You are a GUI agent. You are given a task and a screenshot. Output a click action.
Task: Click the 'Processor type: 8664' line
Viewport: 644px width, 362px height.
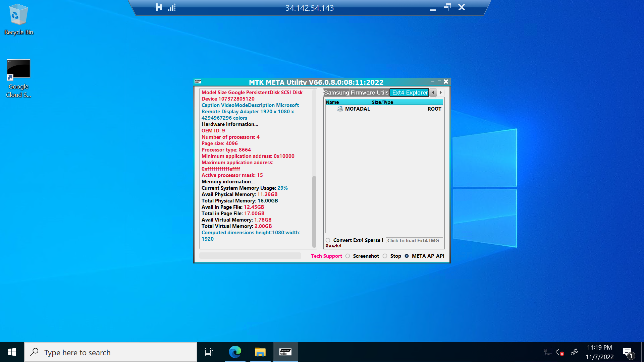(226, 149)
